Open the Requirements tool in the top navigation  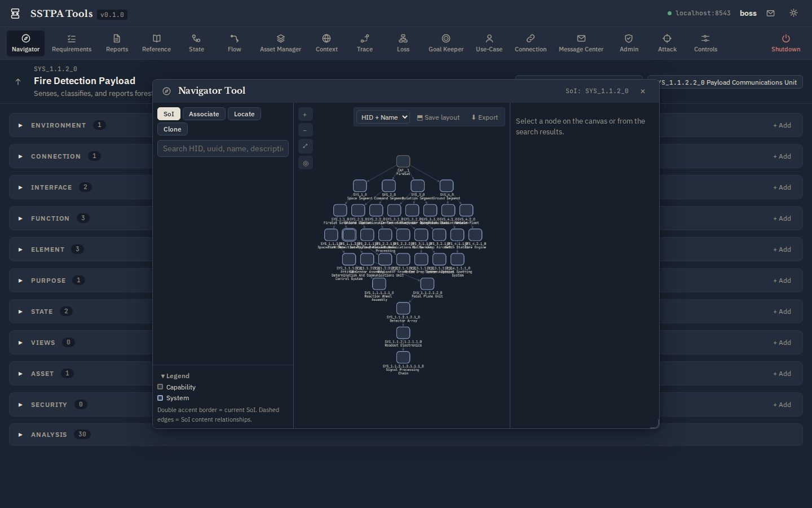72,43
